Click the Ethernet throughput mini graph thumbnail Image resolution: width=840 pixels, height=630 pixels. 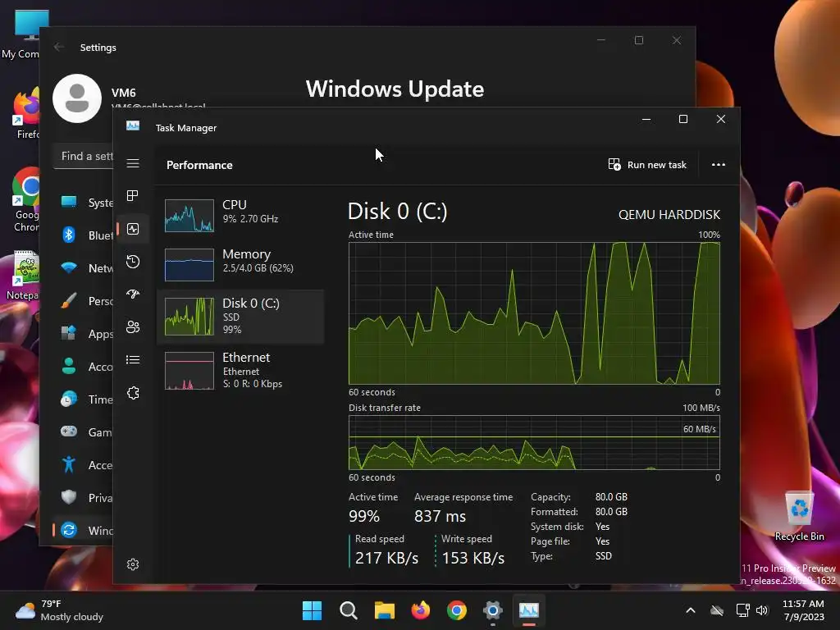point(189,371)
